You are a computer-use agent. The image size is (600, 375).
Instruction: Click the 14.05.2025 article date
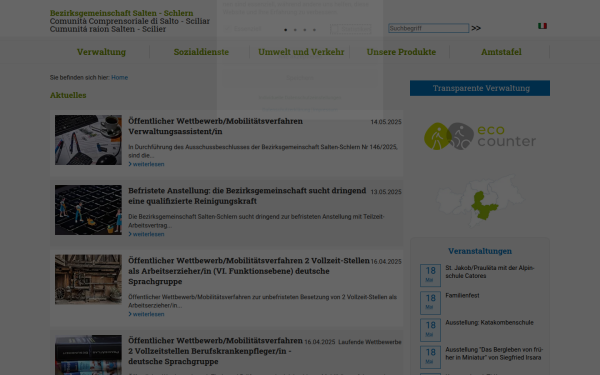[x=386, y=122]
